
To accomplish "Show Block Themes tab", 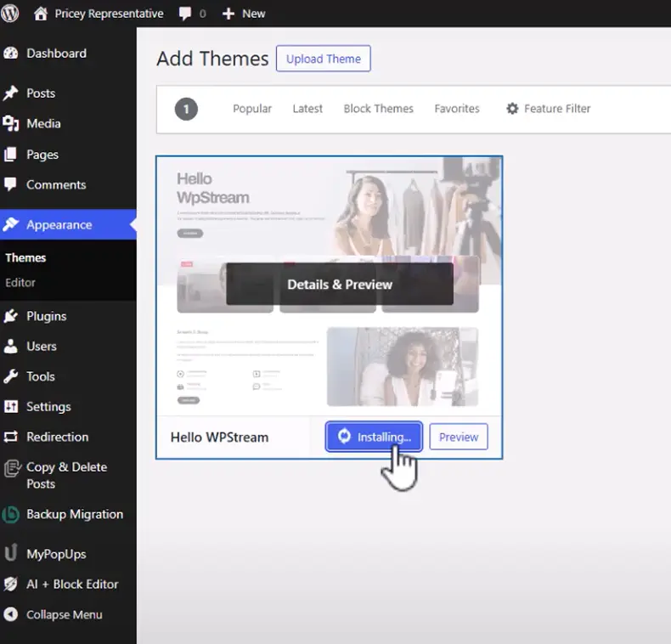I will point(378,109).
